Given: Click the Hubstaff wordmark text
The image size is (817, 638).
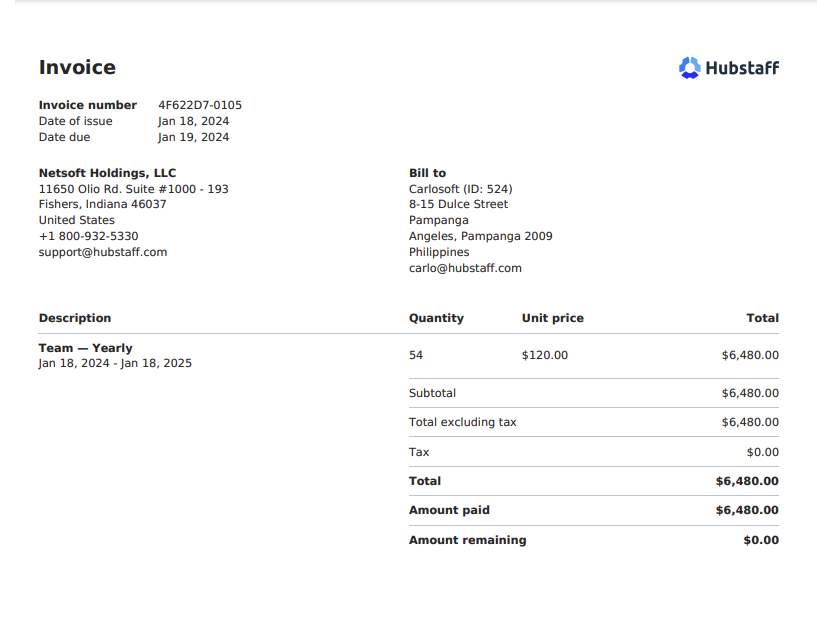Looking at the screenshot, I should click(742, 68).
